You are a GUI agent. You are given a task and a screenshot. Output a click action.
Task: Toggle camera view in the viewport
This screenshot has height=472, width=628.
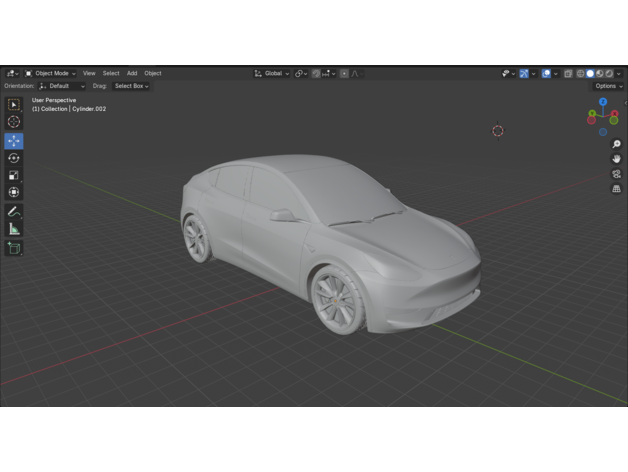tap(617, 174)
